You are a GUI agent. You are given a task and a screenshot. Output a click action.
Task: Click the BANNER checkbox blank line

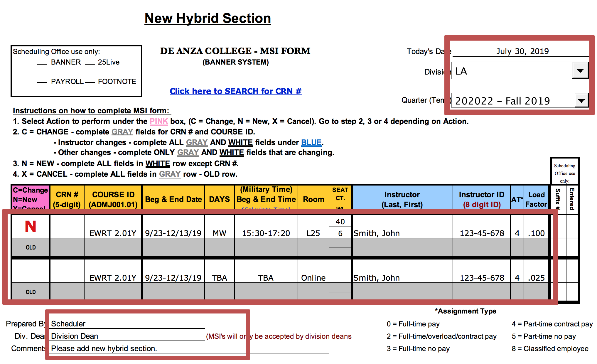[42, 64]
